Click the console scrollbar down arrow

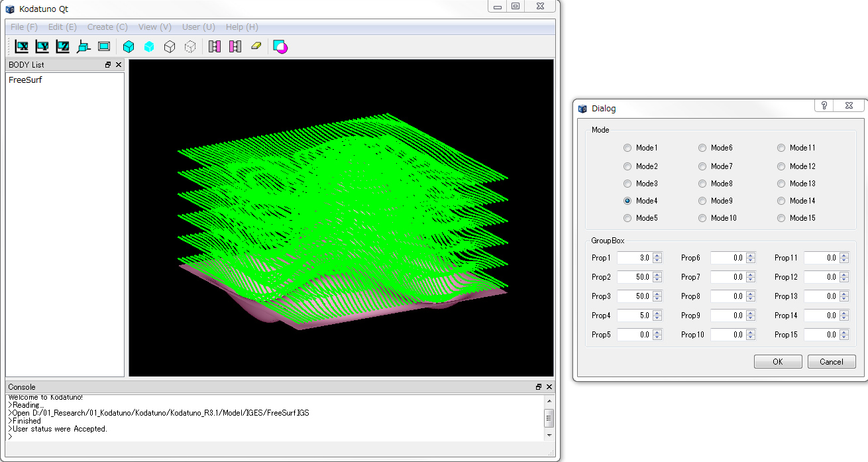(549, 435)
